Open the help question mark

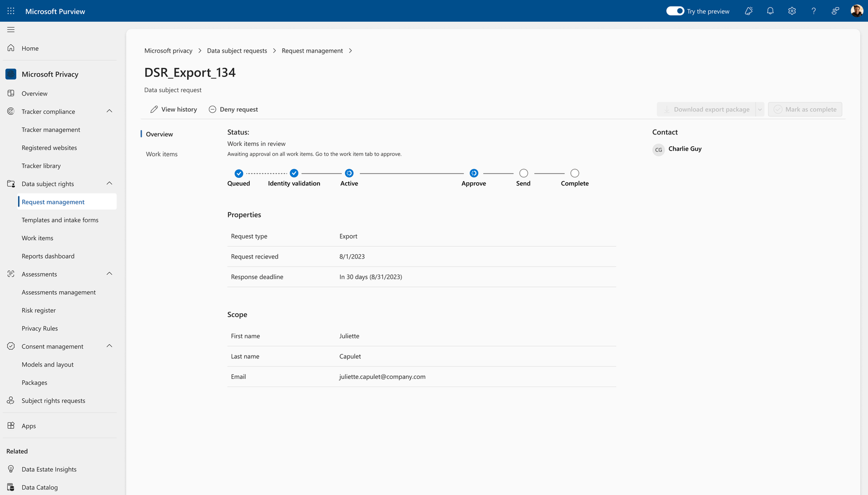814,11
